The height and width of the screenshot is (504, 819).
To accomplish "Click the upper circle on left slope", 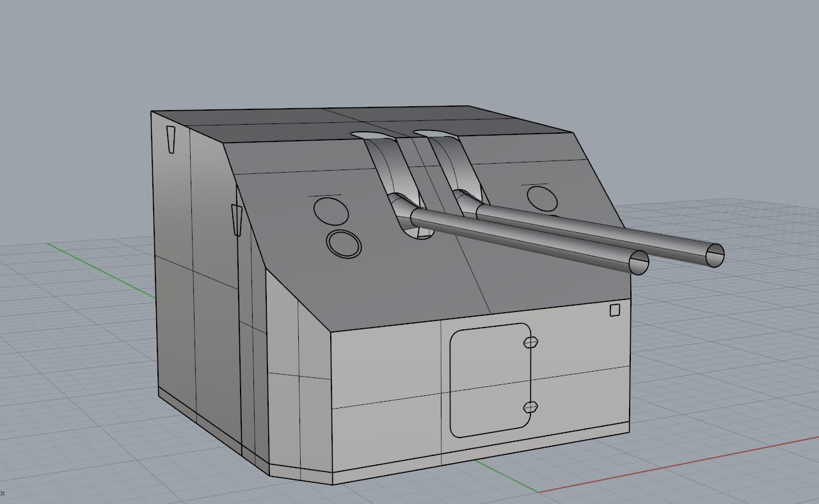I will point(331,210).
